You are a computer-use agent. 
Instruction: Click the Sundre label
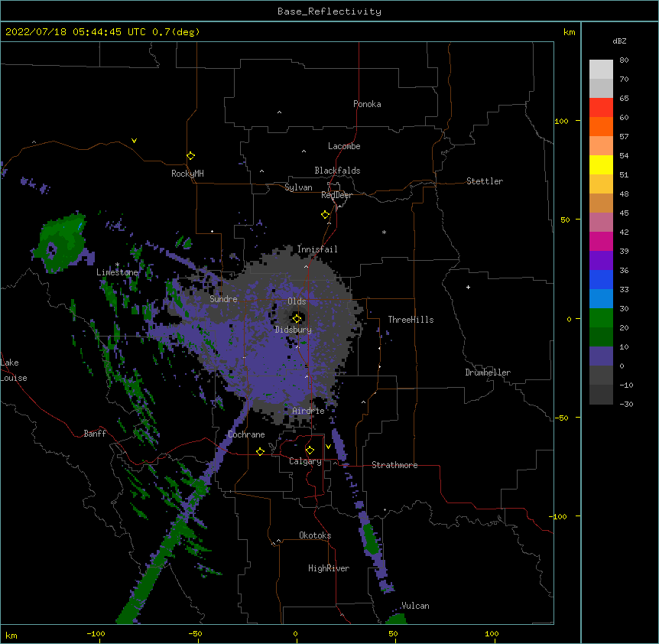[x=223, y=299]
